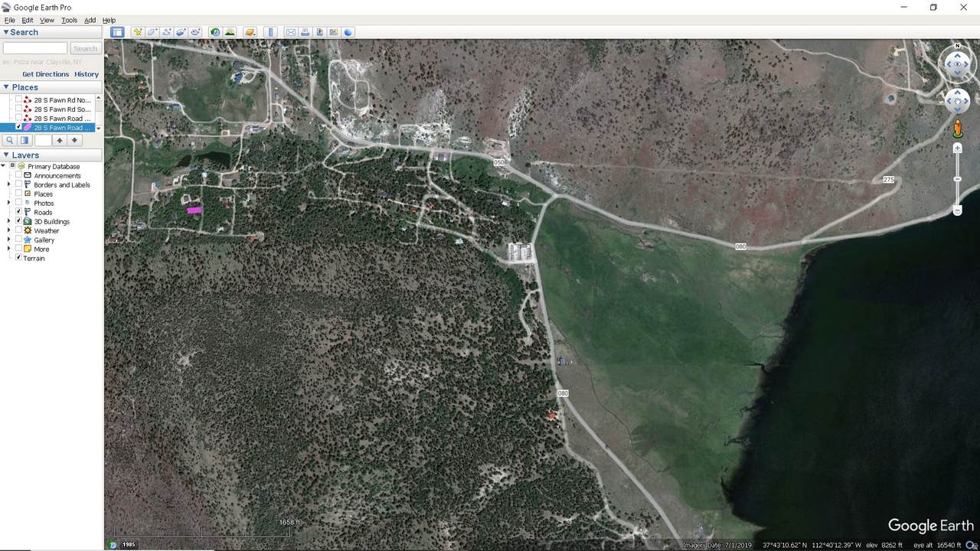Screen dimensions: 980x551
Task: Move selected place down in list
Action: (x=74, y=140)
